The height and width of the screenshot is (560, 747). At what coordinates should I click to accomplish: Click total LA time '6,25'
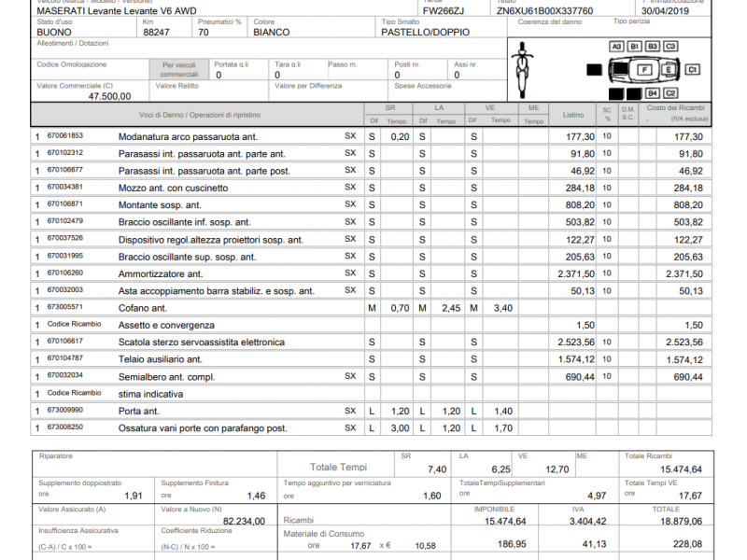[x=500, y=469]
